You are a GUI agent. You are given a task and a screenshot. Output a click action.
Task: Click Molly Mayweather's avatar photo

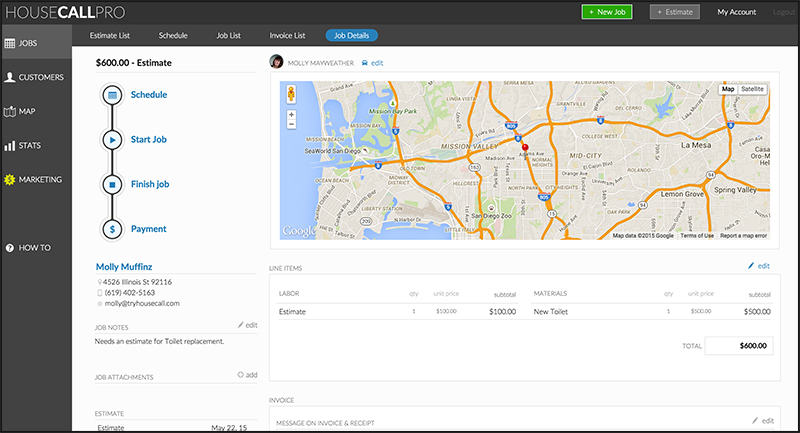276,62
